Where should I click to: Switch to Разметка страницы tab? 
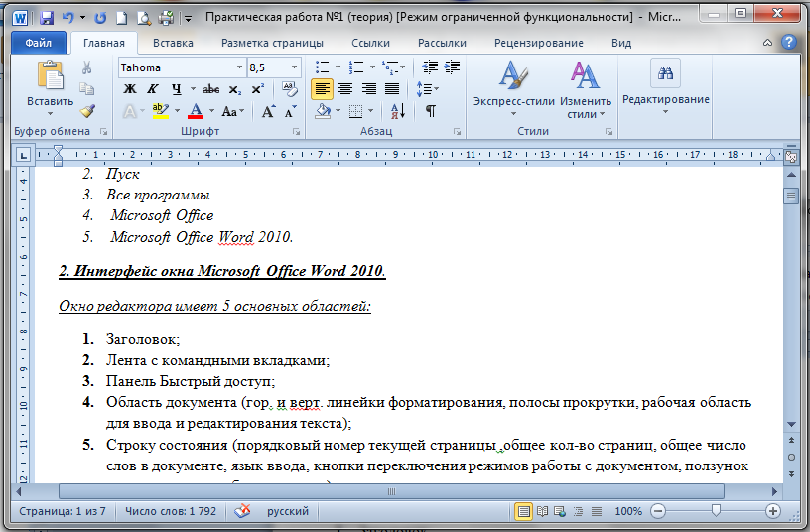click(272, 43)
